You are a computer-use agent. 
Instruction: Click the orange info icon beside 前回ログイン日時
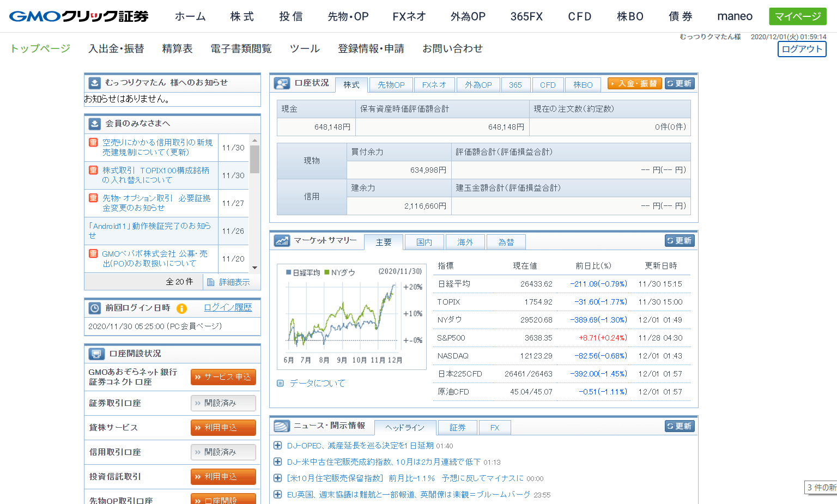coord(181,308)
